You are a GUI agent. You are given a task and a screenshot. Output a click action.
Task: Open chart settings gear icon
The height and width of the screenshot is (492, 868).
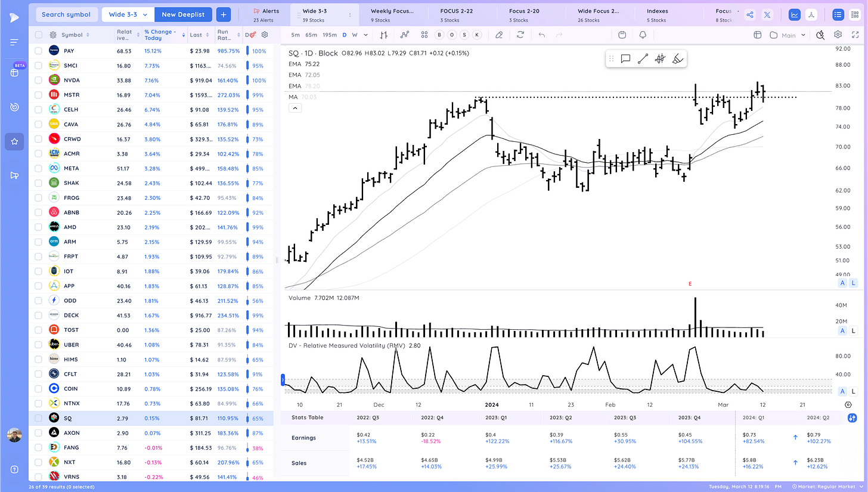(838, 35)
